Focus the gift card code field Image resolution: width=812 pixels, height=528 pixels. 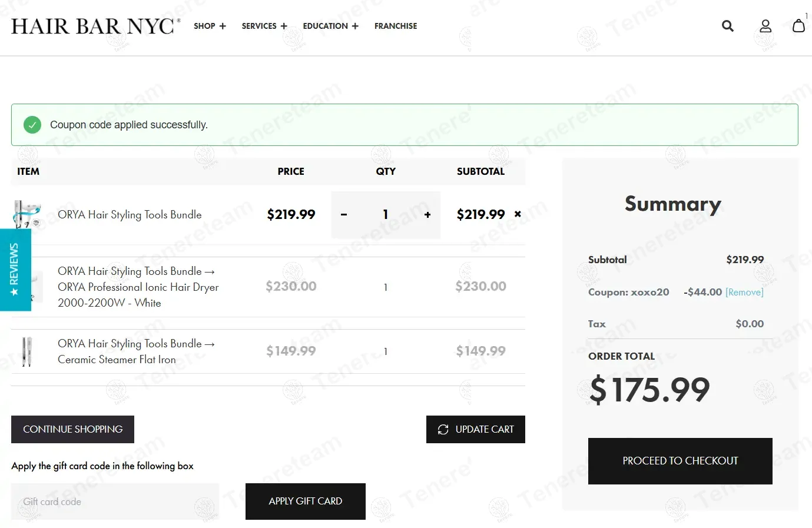pyautogui.click(x=115, y=502)
